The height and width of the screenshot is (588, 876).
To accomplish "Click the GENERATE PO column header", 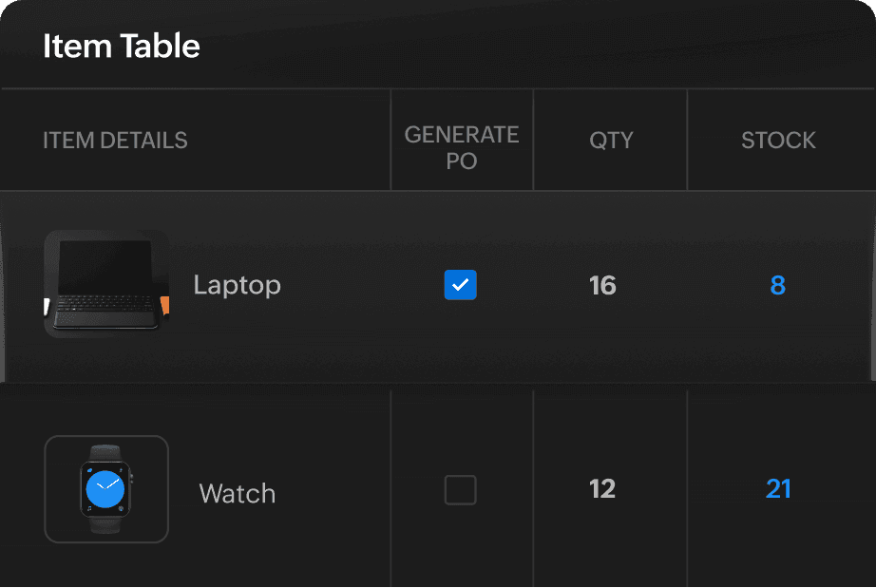I will click(462, 147).
